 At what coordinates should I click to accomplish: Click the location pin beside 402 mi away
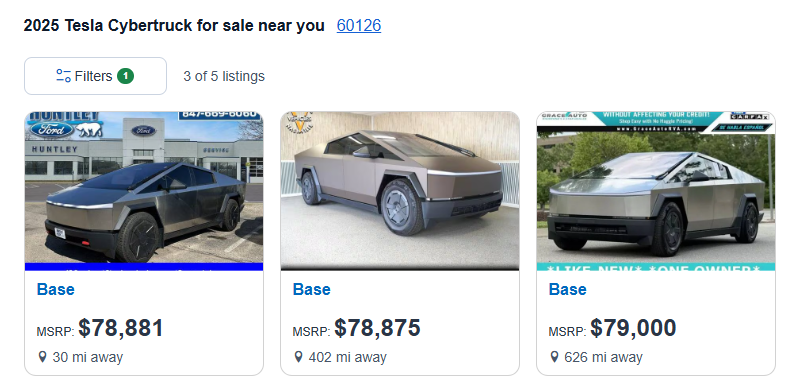tap(299, 357)
